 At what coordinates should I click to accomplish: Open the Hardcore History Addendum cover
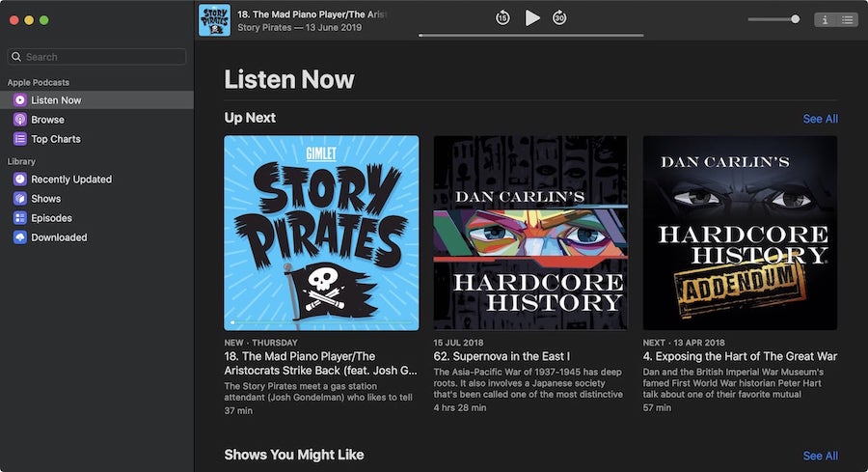[740, 233]
